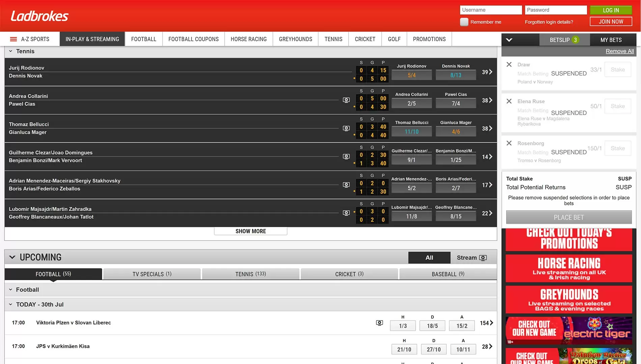Collapse the Football upcoming group
The width and height of the screenshot is (641, 364).
[x=10, y=290]
